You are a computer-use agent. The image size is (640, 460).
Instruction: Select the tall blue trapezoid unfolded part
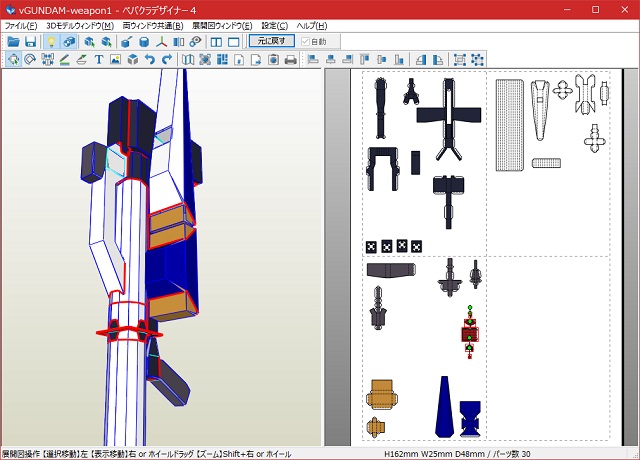tap(444, 407)
